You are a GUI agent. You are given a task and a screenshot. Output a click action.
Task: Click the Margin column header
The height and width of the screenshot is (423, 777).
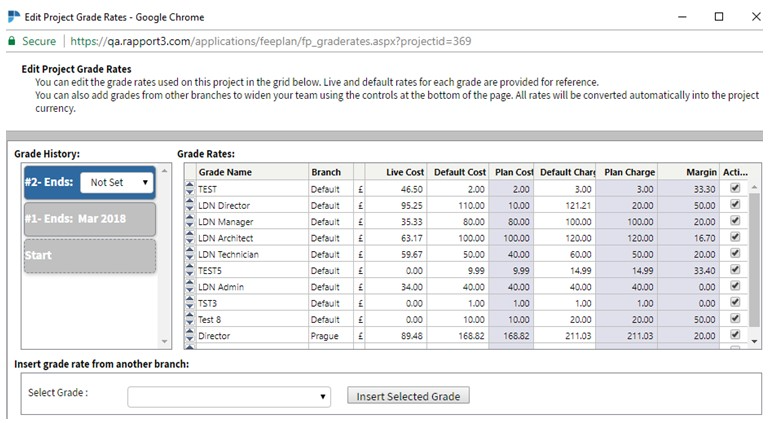pyautogui.click(x=689, y=172)
